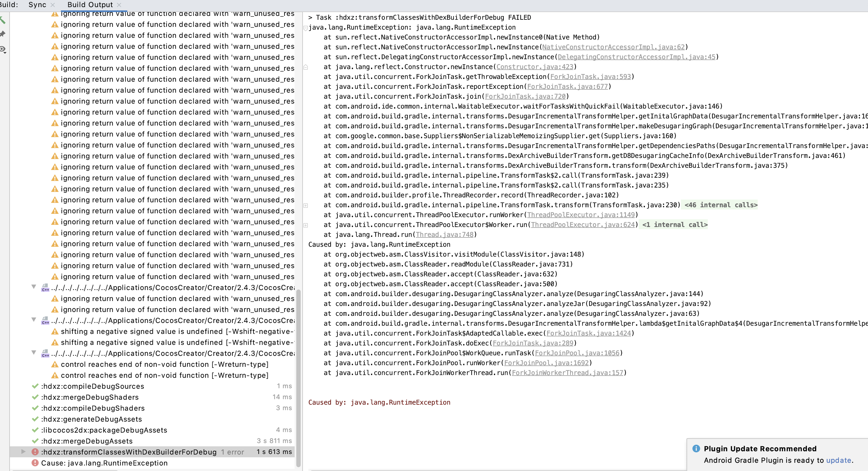Expand the transformClassesWithDexBuilderForDebug error node
Image resolution: width=868 pixels, height=471 pixels.
coord(23,452)
